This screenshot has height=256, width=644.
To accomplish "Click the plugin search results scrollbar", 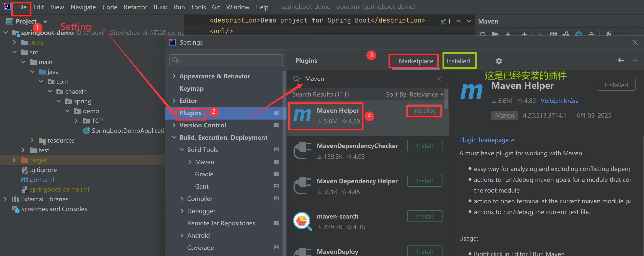I will [446, 99].
